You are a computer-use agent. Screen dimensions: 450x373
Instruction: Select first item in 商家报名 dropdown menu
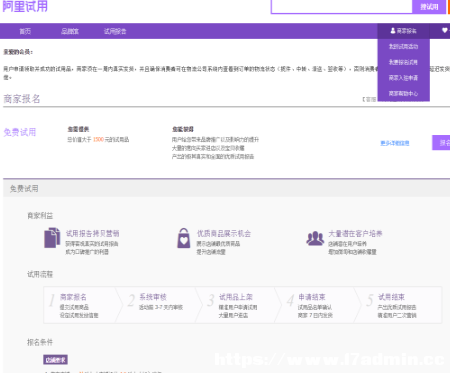coord(403,46)
